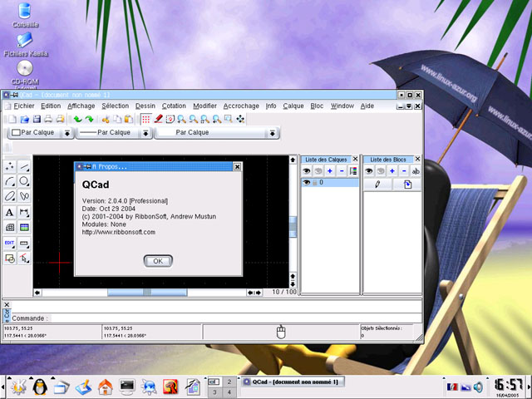Click the create block tool icon
The image size is (532, 399).
point(10,259)
